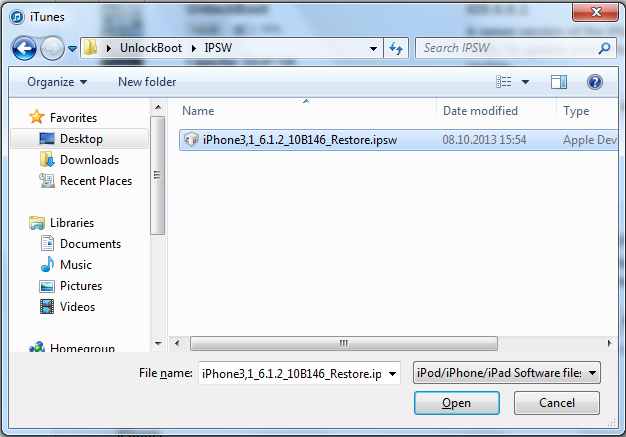Expand the view options dropdown arrow
Screen dimensions: 626x437
click(x=525, y=82)
